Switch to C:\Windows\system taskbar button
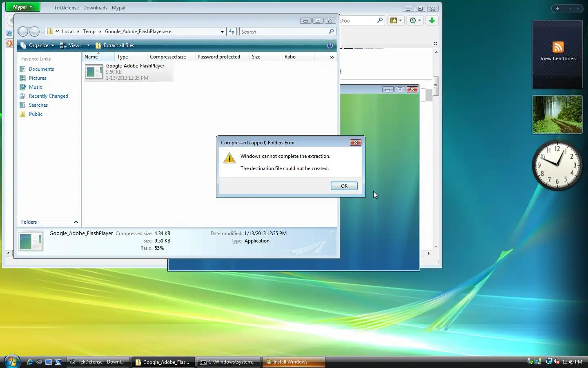This screenshot has height=368, width=588. pos(228,362)
